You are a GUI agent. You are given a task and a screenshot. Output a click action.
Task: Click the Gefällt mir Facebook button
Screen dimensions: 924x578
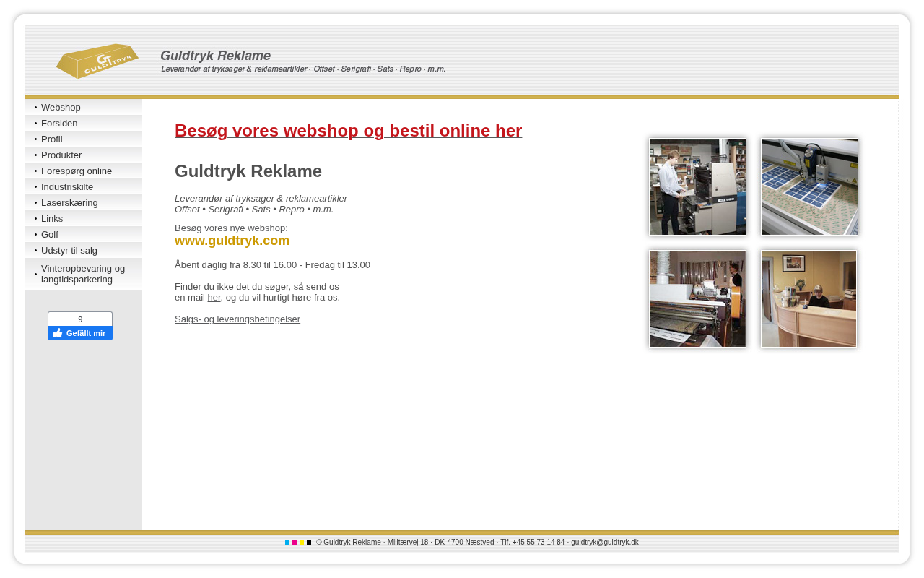[80, 333]
